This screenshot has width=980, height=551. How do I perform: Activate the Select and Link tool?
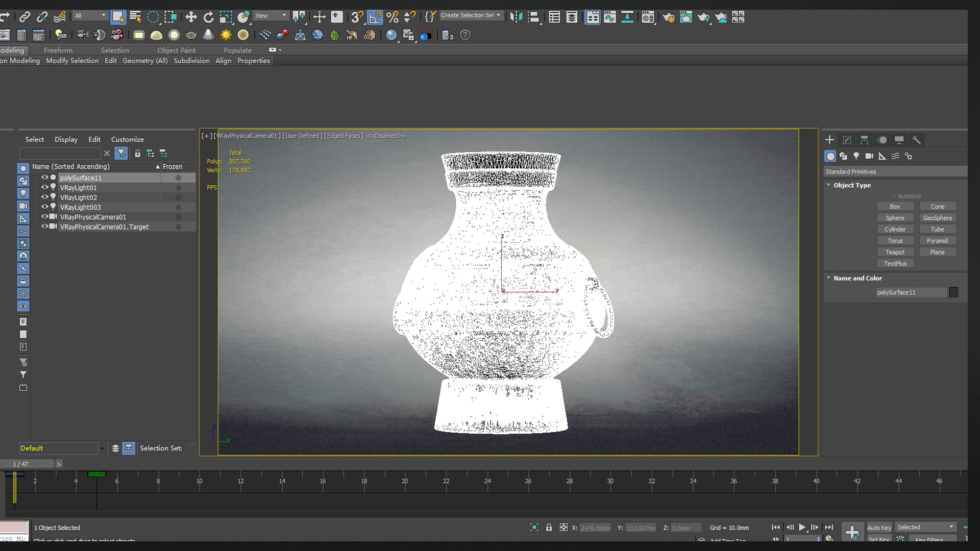tap(24, 17)
